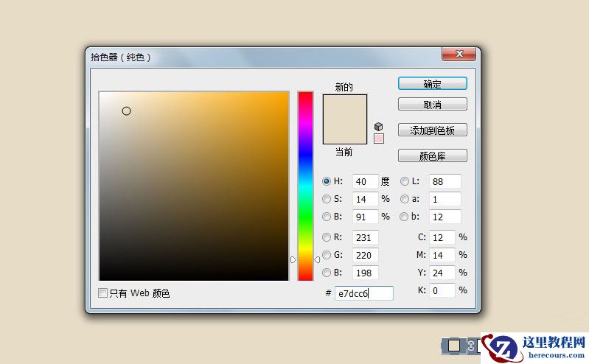589x364 pixels.
Task: Click the Y yellow field showing 24
Action: [442, 273]
